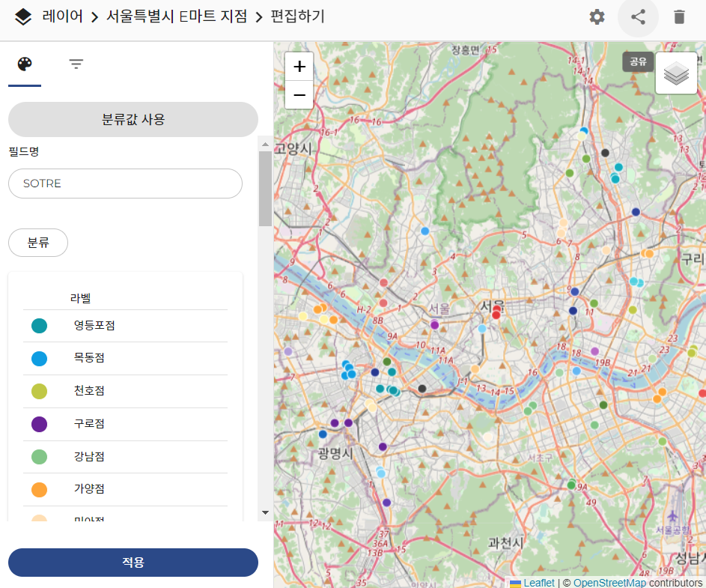706x588 pixels.
Task: Switch to the palette style tab
Action: coord(25,64)
